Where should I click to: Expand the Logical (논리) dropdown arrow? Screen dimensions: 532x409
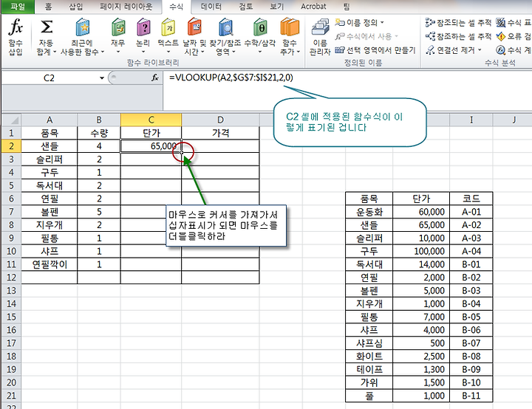point(143,52)
